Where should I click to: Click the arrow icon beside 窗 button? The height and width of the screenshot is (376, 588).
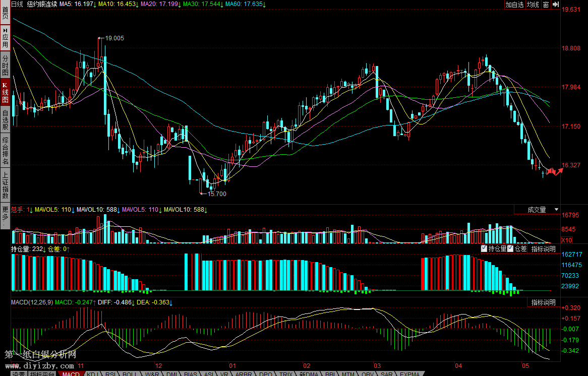(556, 5)
